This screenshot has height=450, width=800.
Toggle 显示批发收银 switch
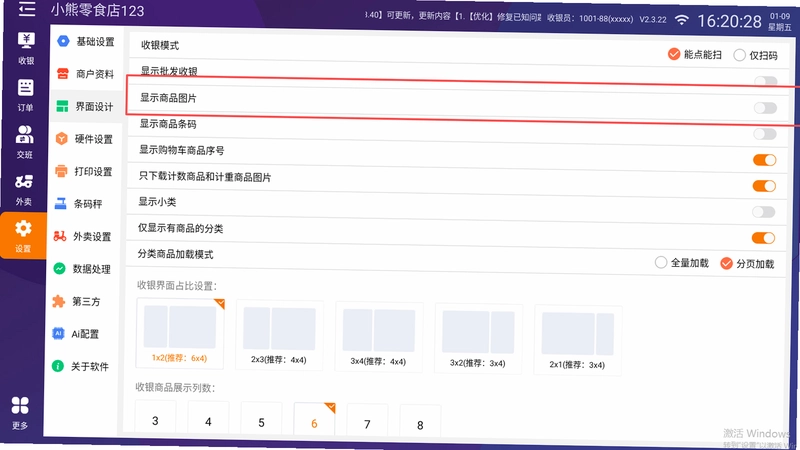click(766, 81)
